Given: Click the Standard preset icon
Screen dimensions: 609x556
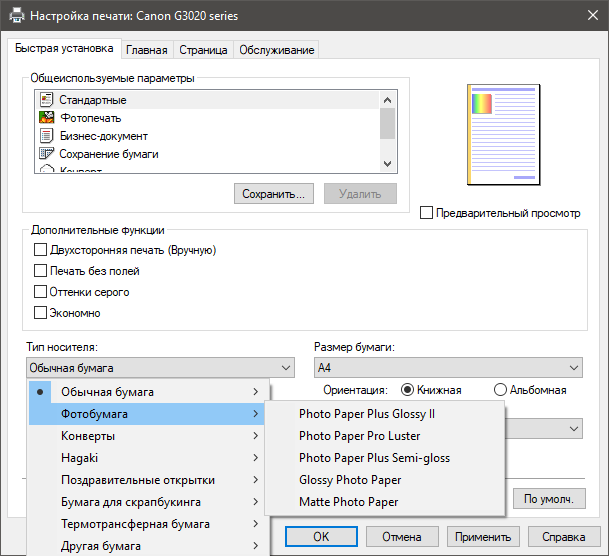Looking at the screenshot, I should pyautogui.click(x=46, y=100).
